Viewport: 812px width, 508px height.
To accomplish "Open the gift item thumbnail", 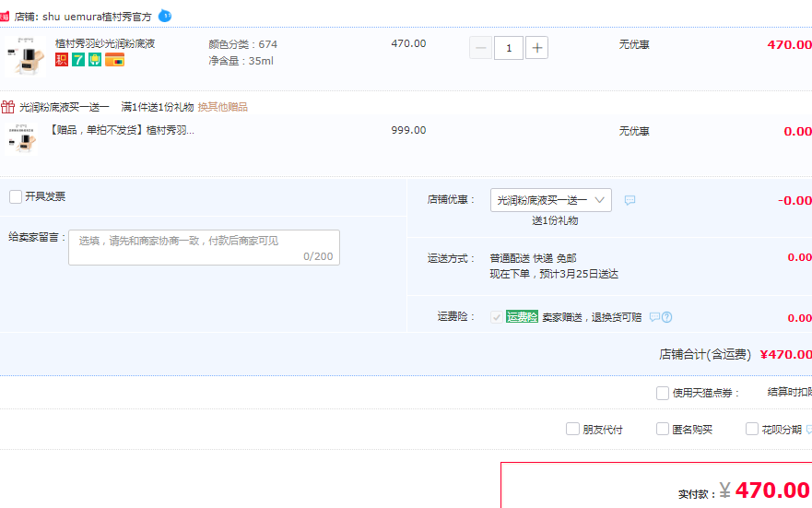I will point(21,139).
